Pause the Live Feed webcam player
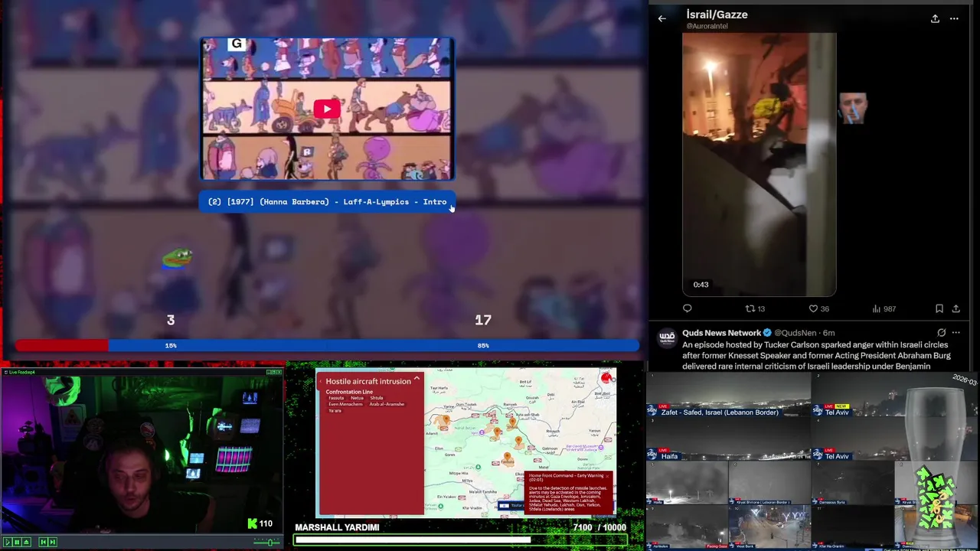 point(17,542)
